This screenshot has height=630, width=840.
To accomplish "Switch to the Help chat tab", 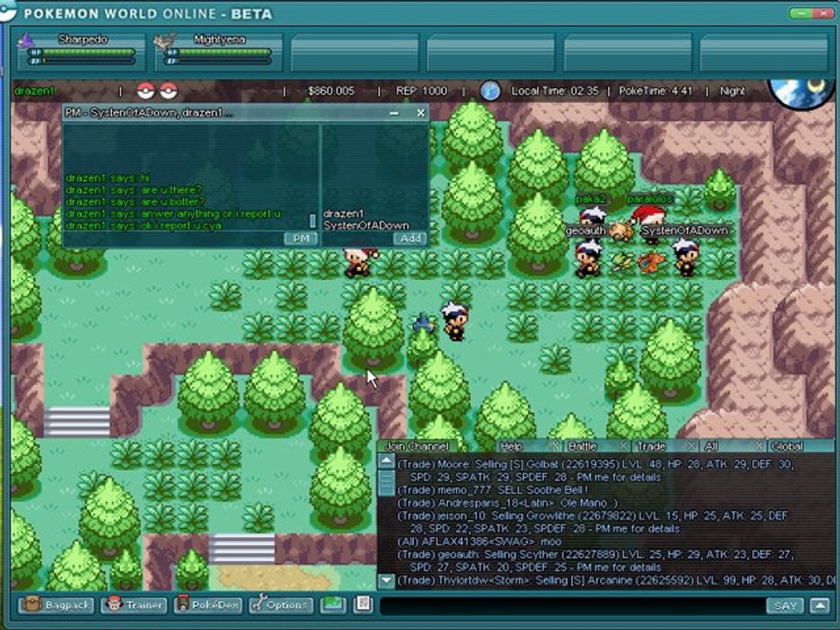I will click(x=511, y=446).
